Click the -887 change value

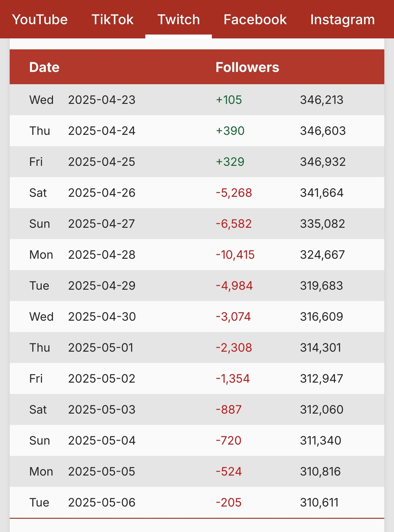(x=229, y=409)
